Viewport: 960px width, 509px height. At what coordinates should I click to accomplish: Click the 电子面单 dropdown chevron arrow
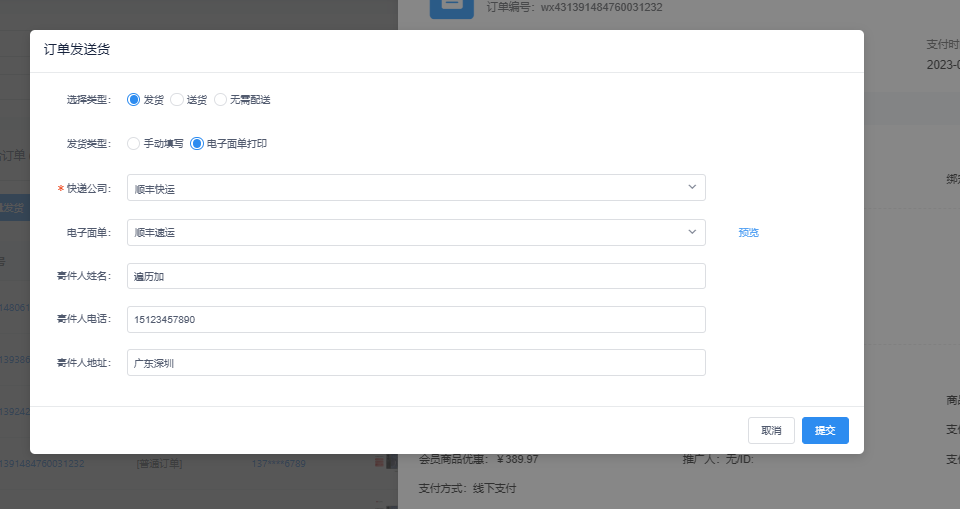[x=692, y=232]
